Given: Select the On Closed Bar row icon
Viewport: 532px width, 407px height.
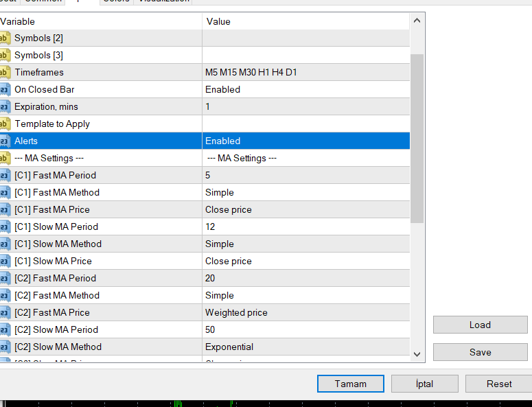Looking at the screenshot, I should tap(5, 89).
